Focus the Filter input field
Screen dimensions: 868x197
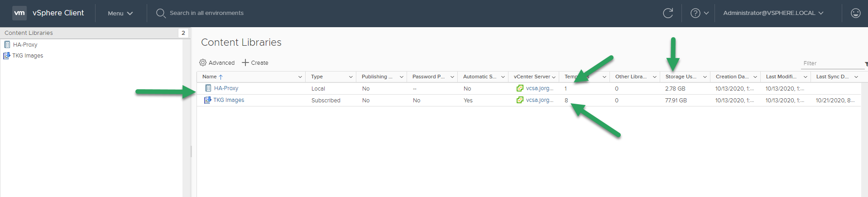[x=832, y=63]
